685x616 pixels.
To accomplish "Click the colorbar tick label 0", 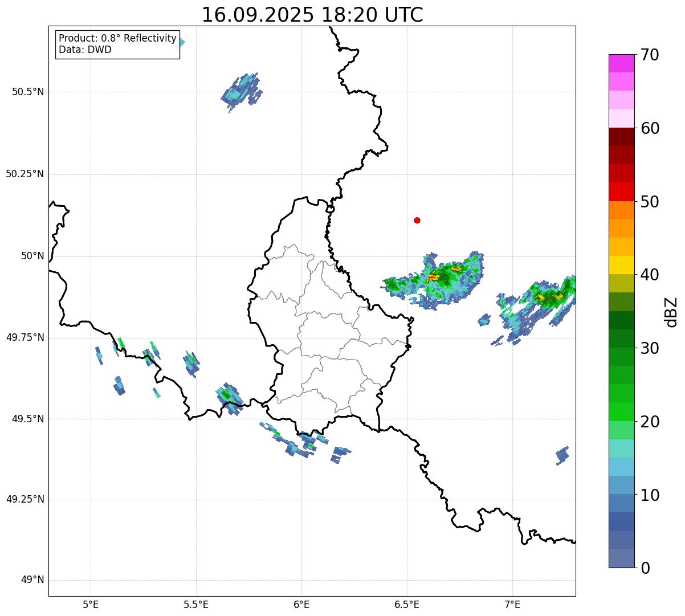I will 645,568.
